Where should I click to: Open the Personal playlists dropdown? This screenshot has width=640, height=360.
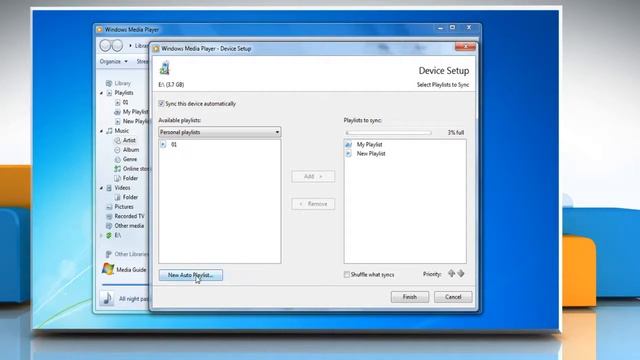point(220,132)
